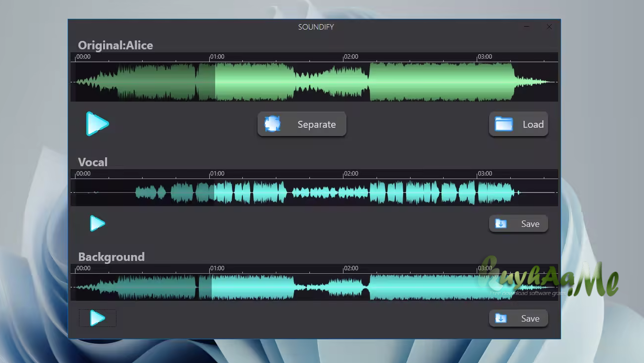This screenshot has height=363, width=644.
Task: Seek the Vocal waveform to 01:00 marker
Action: [217, 174]
